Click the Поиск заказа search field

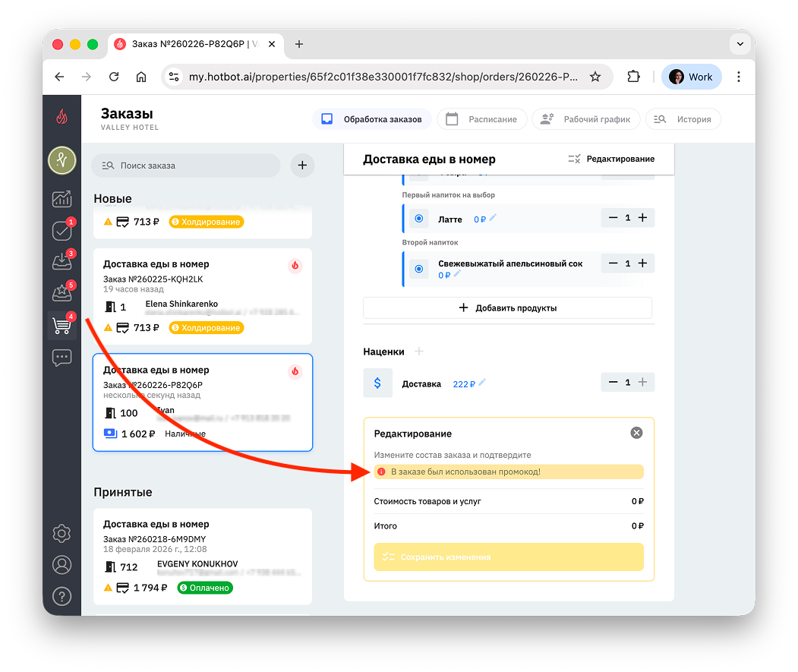click(x=186, y=166)
